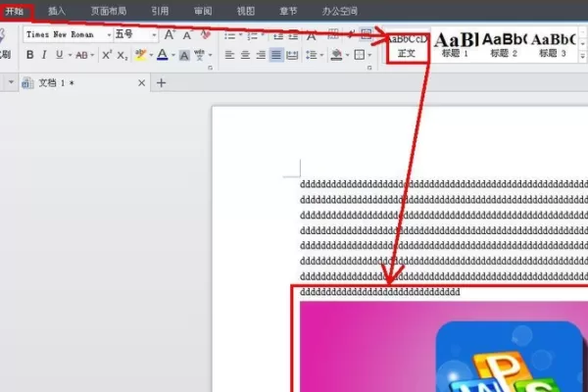This screenshot has width=588, height=392.
Task: Click the paragraph shading paint bucket
Action: pos(336,55)
